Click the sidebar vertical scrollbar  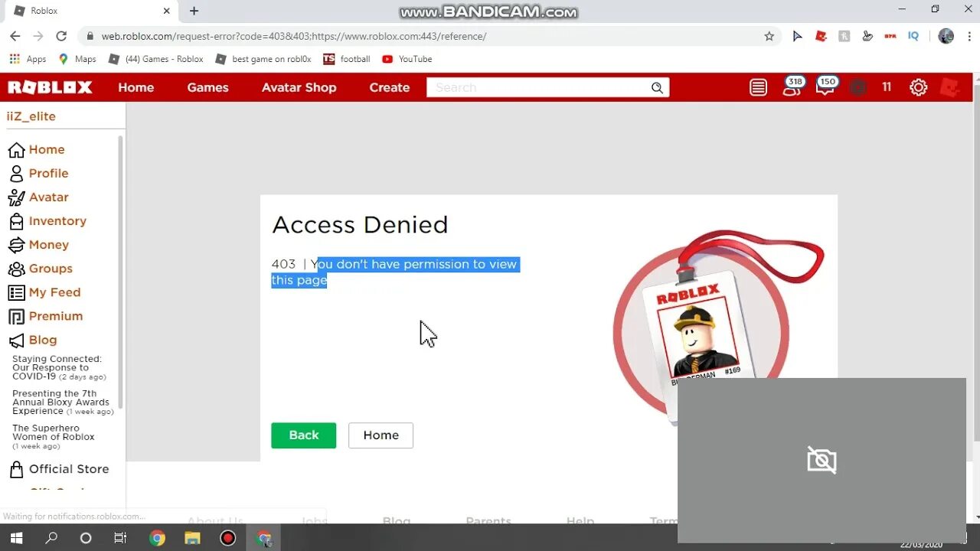[x=120, y=272]
